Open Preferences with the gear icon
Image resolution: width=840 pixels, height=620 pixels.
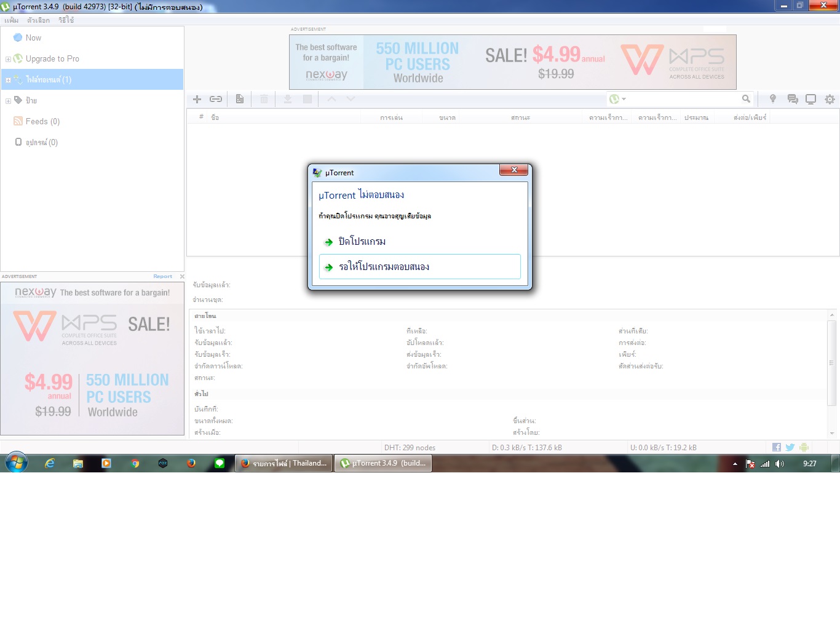pyautogui.click(x=830, y=99)
